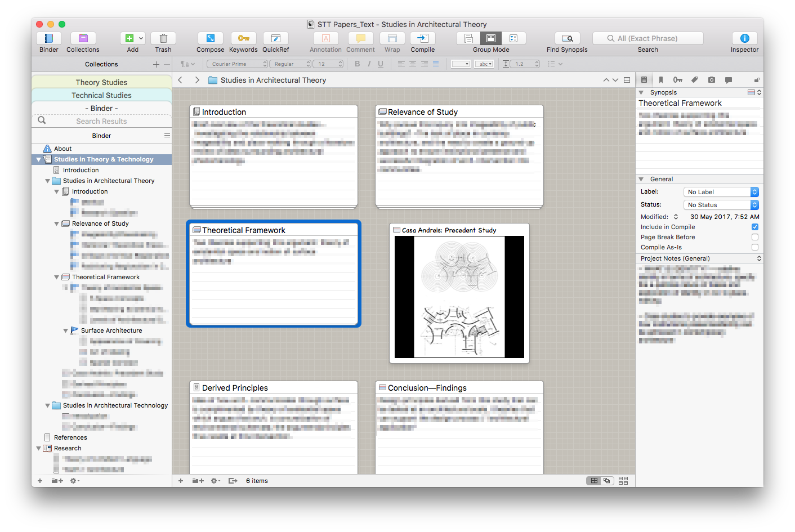Select the Technical Studies collection tab
Screen dimensions: 795x532
pos(101,95)
